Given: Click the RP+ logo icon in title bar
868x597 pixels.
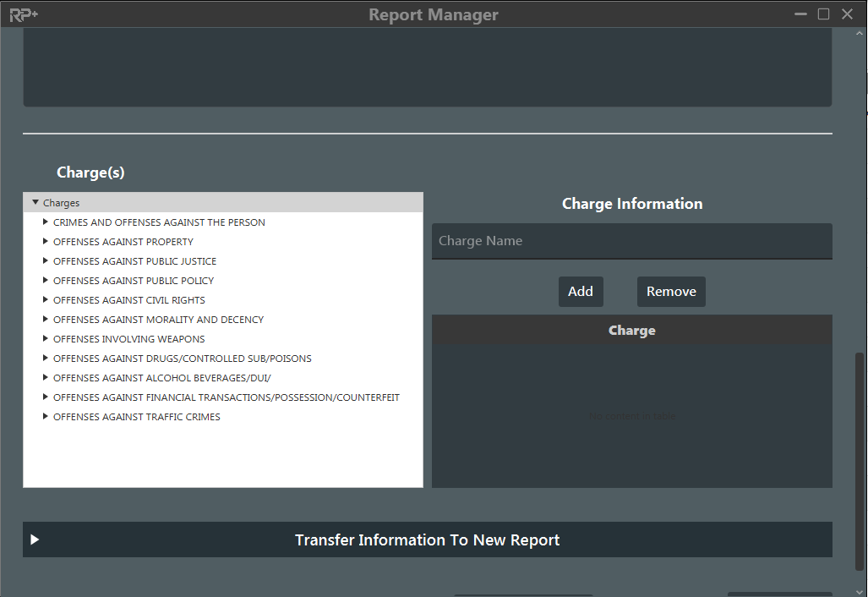Looking at the screenshot, I should click(24, 14).
